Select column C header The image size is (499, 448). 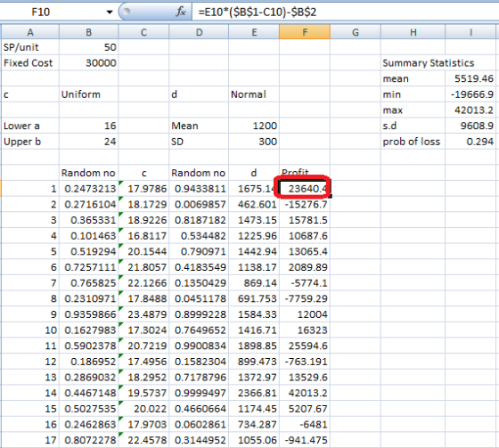pyautogui.click(x=143, y=32)
